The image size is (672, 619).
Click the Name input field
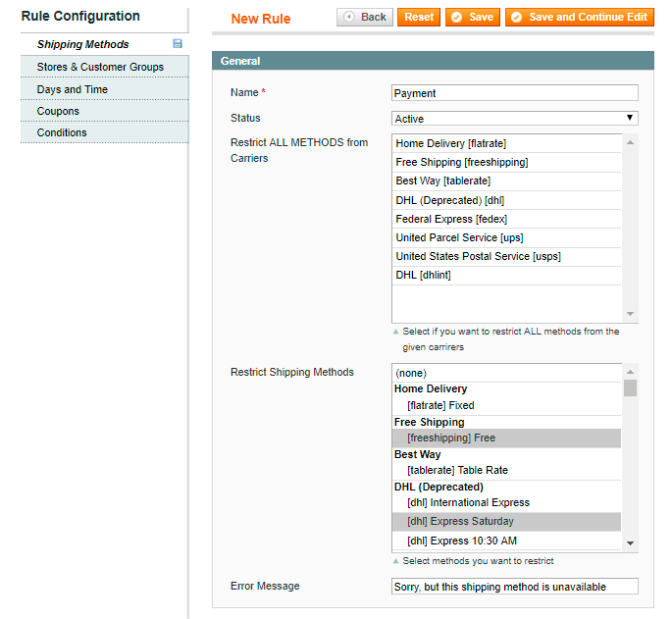pos(514,93)
